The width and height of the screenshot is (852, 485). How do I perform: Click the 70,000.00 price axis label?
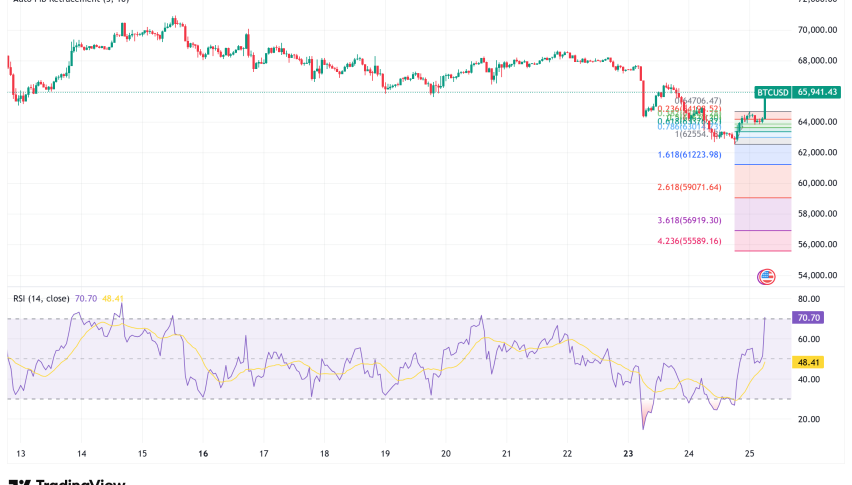pos(816,30)
